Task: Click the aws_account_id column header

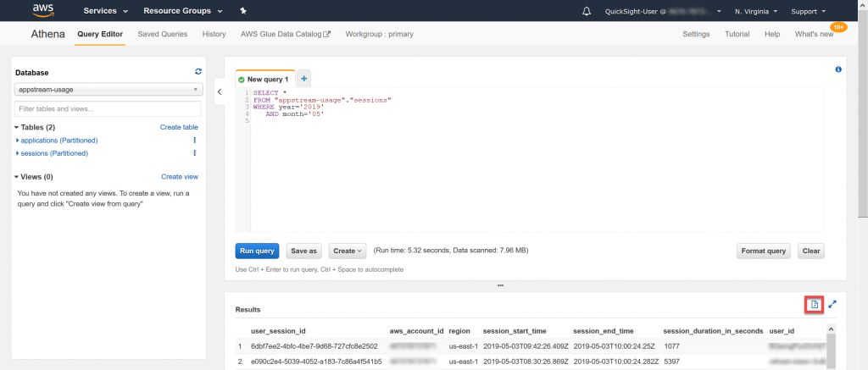Action: click(x=416, y=331)
